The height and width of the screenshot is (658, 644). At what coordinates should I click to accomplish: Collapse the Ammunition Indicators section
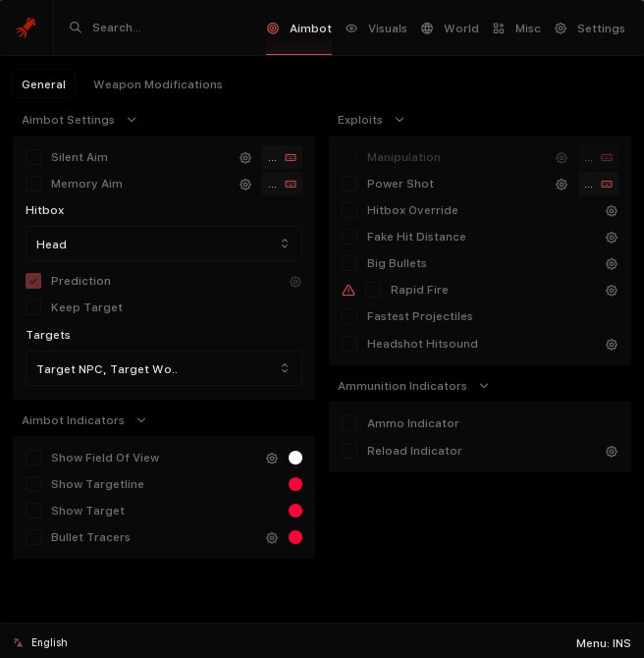[484, 386]
